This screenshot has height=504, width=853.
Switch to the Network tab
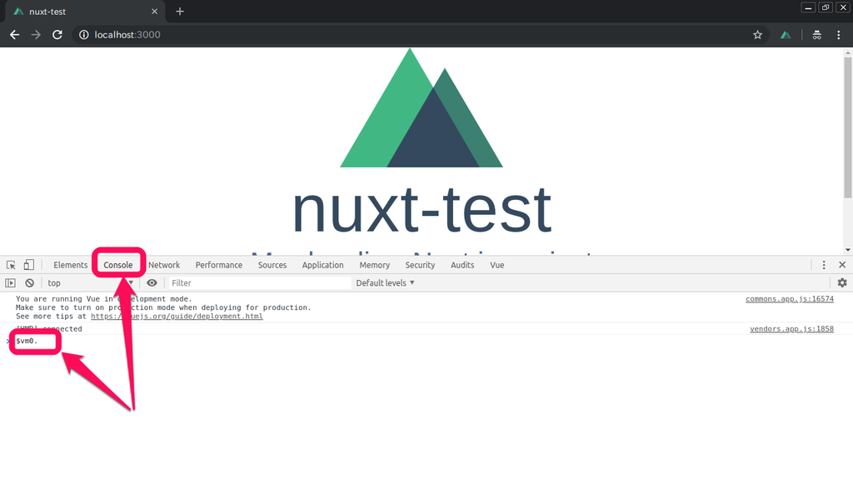coord(164,265)
